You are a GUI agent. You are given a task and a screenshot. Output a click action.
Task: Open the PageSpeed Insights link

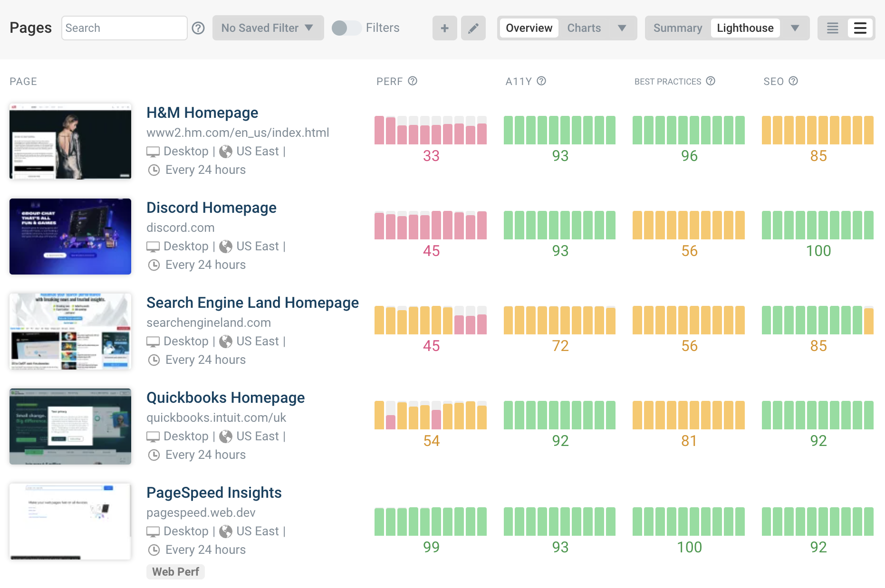point(214,493)
